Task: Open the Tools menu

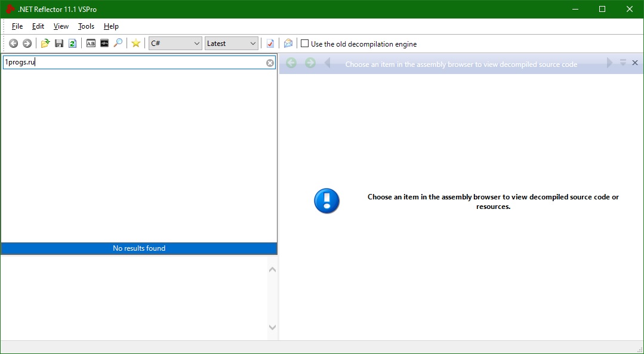Action: pos(87,26)
